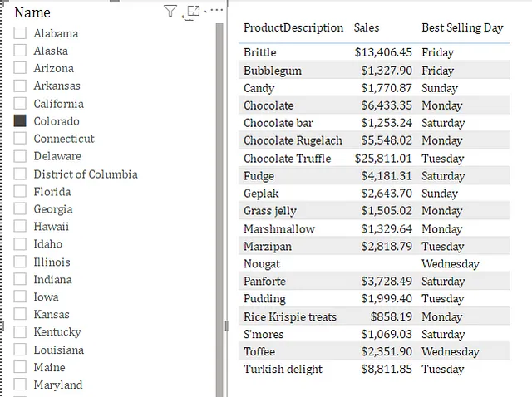The width and height of the screenshot is (532, 397).
Task: Uncheck the Colorado checkbox
Action: pos(21,121)
